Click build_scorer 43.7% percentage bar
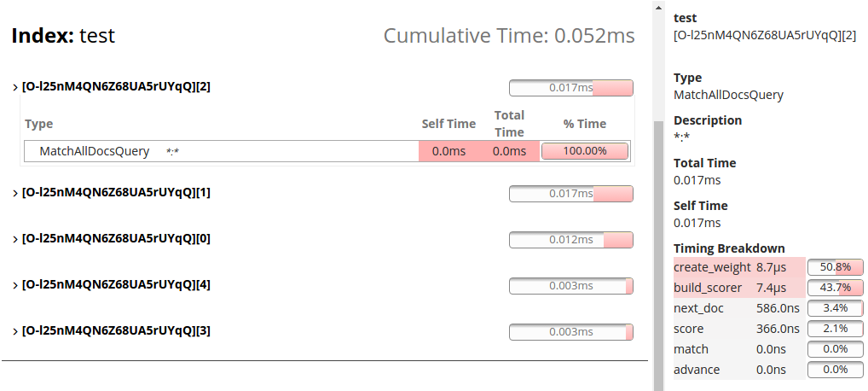This screenshot has width=868, height=391. [x=836, y=288]
